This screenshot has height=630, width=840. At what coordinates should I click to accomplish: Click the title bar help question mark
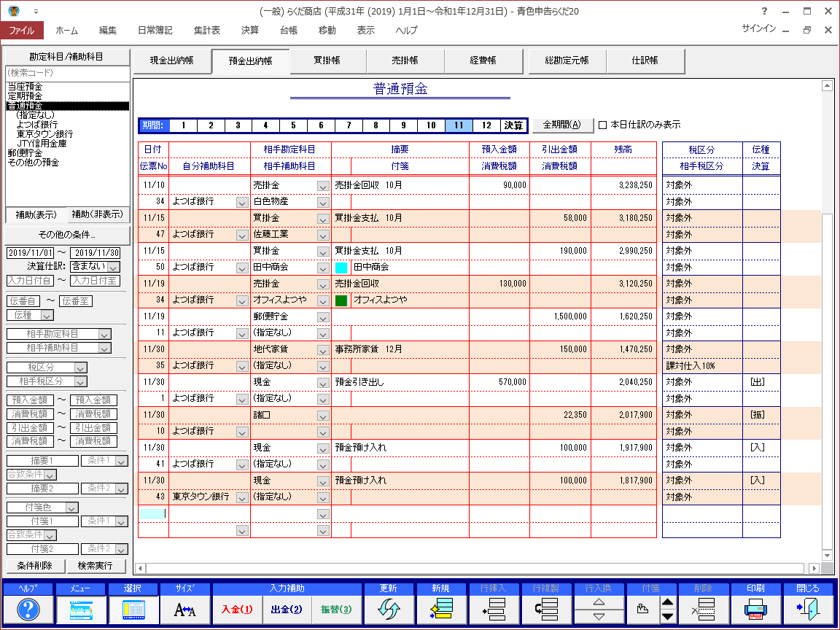(764, 11)
